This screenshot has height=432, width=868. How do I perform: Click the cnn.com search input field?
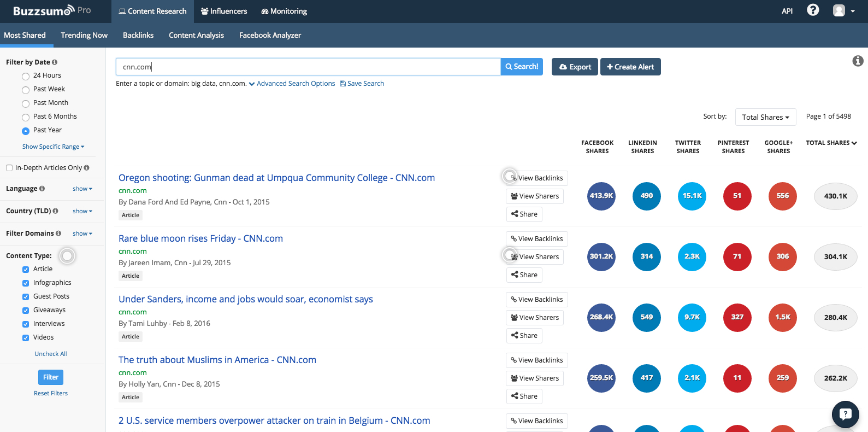tap(308, 67)
